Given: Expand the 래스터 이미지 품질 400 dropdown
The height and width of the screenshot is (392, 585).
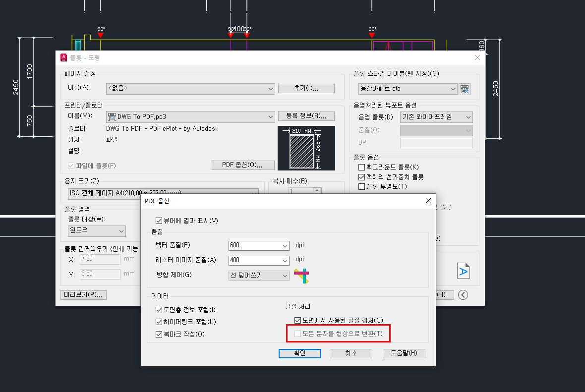Looking at the screenshot, I should tap(259, 260).
